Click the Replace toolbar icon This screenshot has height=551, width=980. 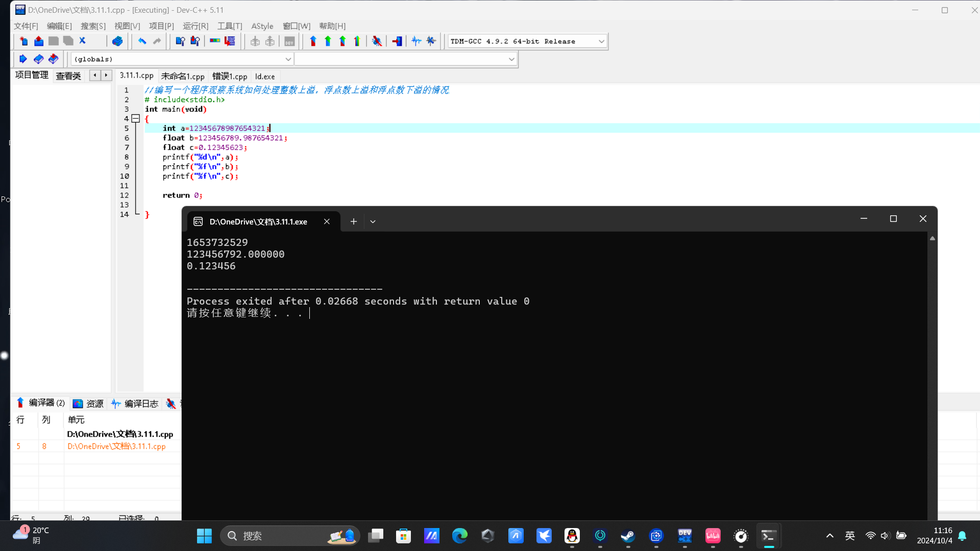click(x=194, y=41)
